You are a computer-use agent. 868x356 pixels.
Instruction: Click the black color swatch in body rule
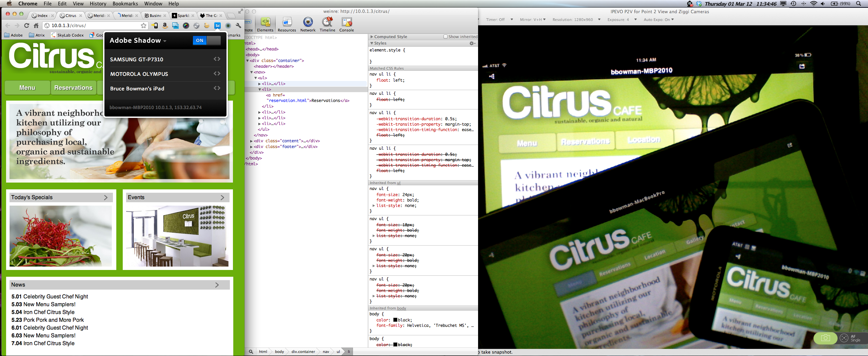395,320
